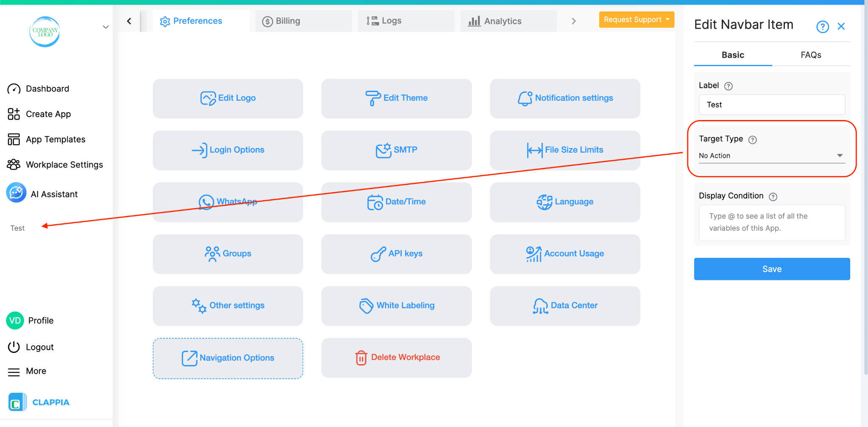Image resolution: width=868 pixels, height=427 pixels.
Task: Open the More hamburger menu
Action: point(14,371)
